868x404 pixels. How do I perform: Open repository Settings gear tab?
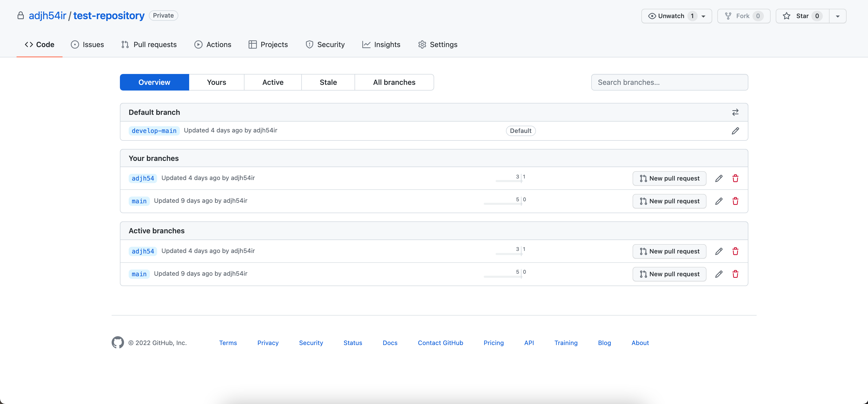(x=437, y=44)
